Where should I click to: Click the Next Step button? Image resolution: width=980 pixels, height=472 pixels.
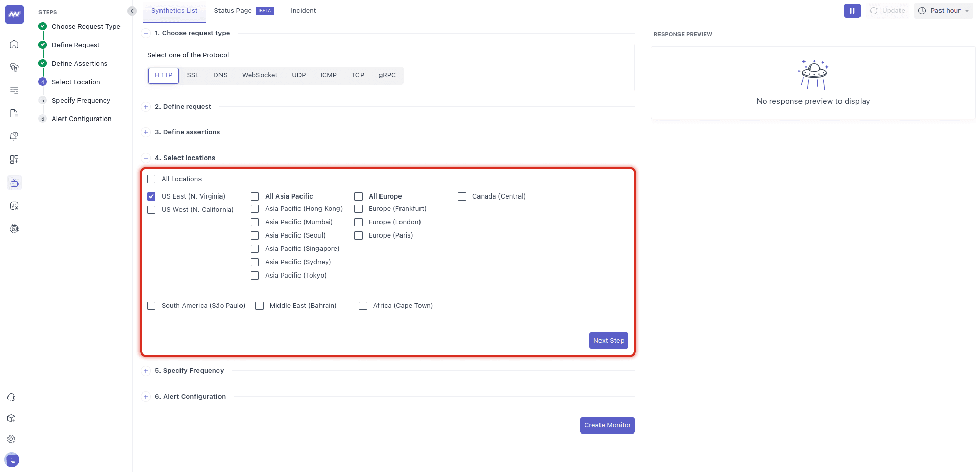[x=608, y=341]
